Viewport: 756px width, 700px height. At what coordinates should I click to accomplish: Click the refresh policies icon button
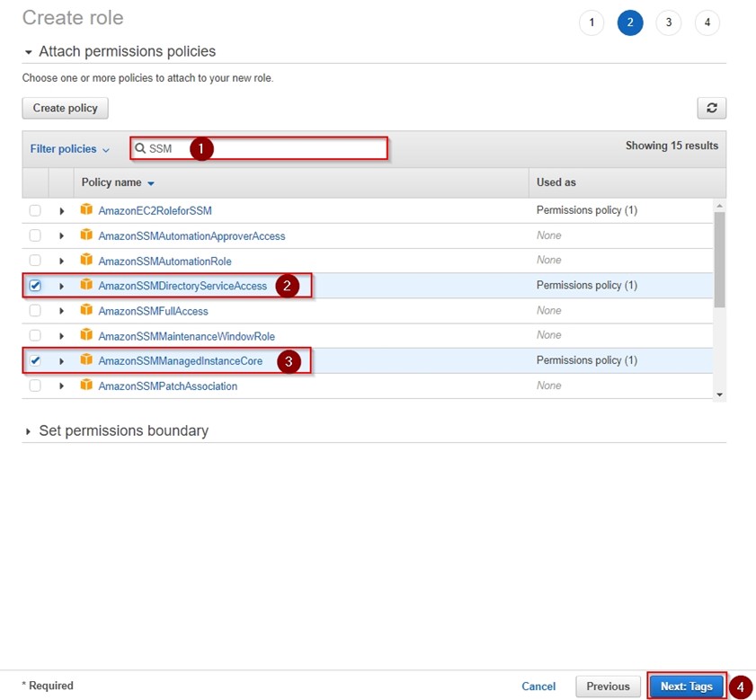[x=711, y=108]
